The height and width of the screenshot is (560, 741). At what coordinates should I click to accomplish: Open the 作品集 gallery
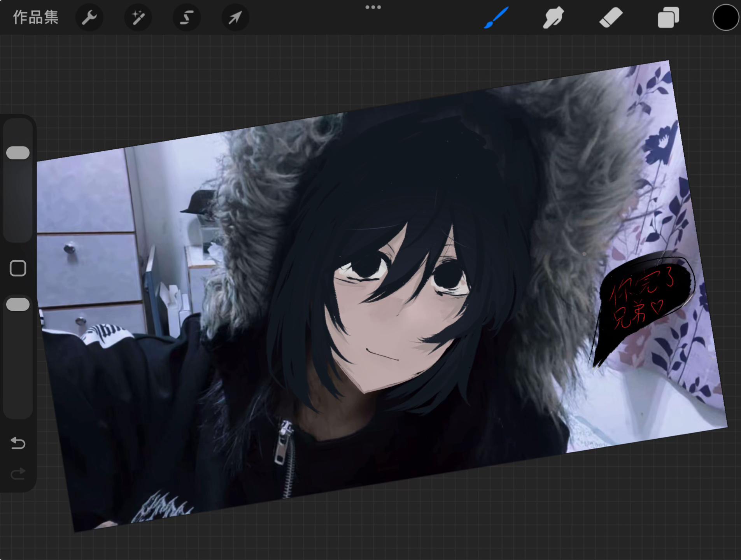[x=35, y=17]
